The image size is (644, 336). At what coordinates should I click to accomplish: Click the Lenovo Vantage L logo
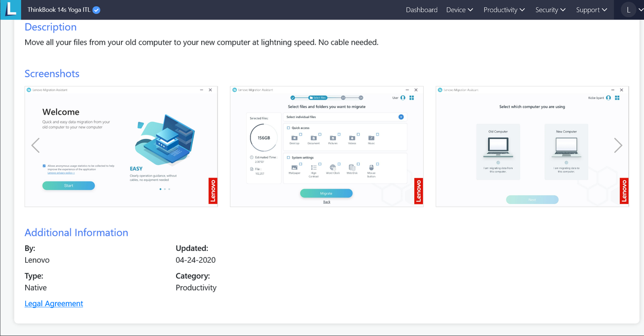click(x=11, y=10)
